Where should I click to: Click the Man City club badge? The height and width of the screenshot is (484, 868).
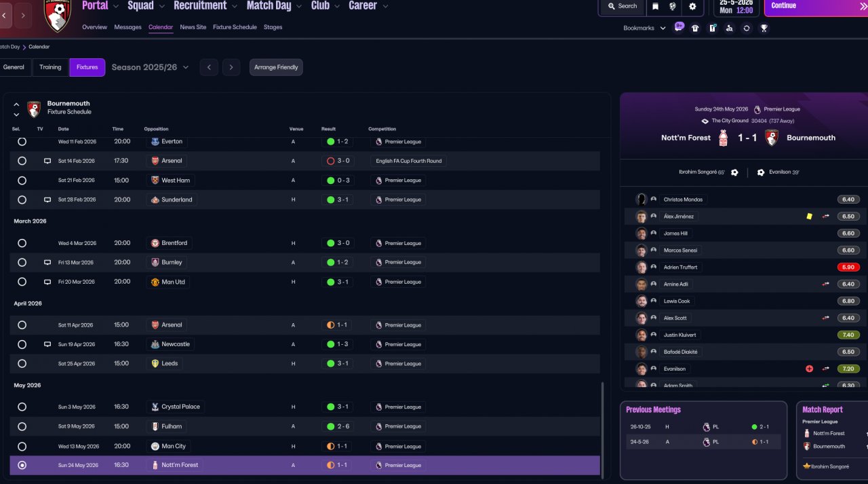pyautogui.click(x=155, y=446)
